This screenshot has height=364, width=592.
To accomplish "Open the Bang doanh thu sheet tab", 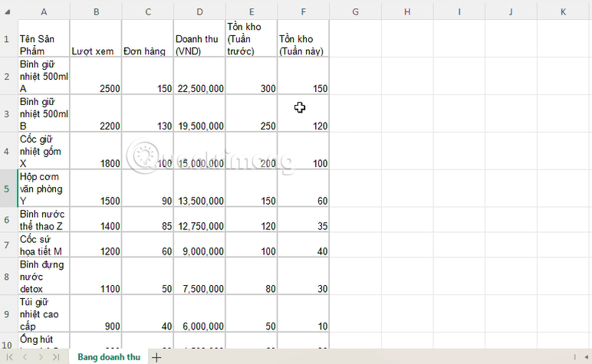I will click(109, 357).
